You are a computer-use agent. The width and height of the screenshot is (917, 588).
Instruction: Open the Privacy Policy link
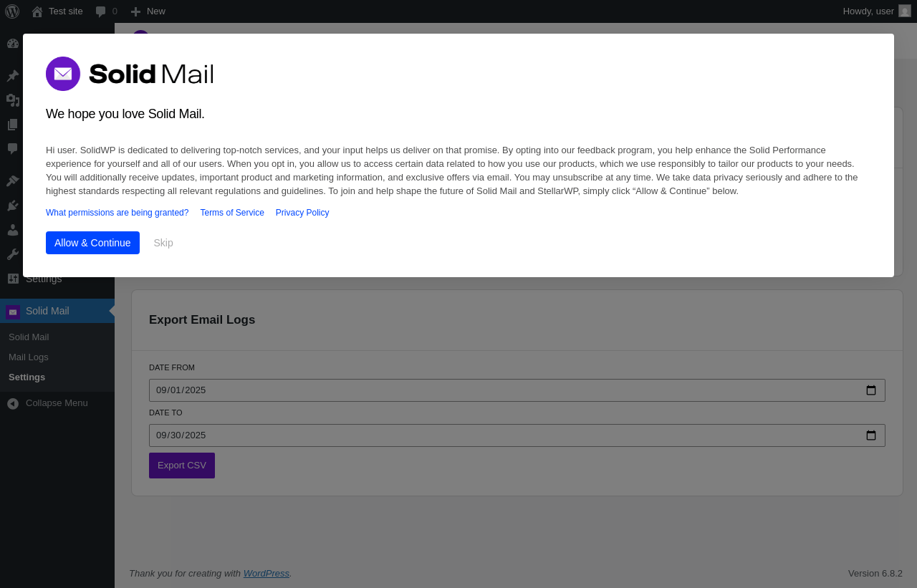[302, 213]
